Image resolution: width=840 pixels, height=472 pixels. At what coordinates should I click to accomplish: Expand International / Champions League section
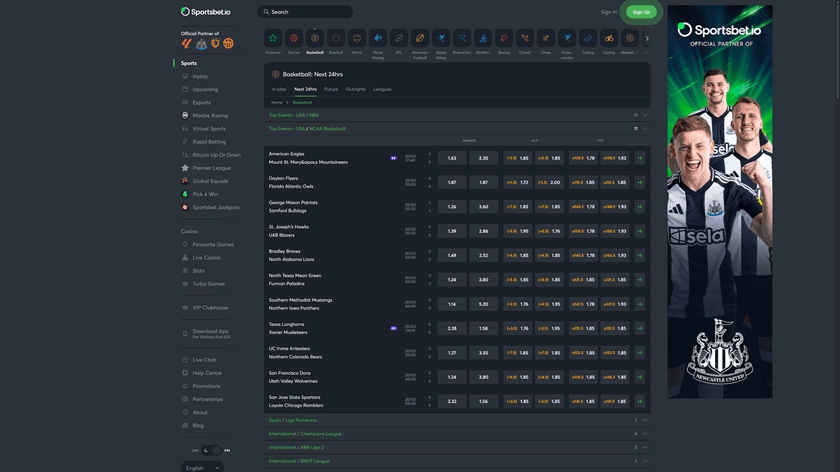click(457, 434)
